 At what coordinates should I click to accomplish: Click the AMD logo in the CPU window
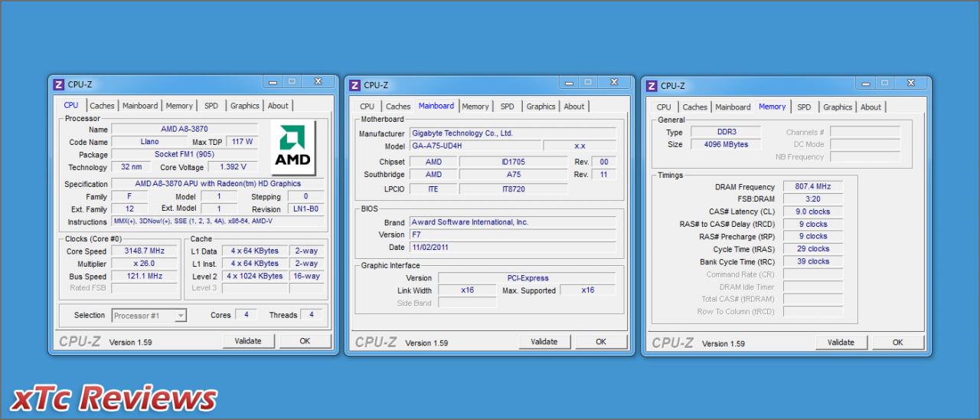(292, 146)
